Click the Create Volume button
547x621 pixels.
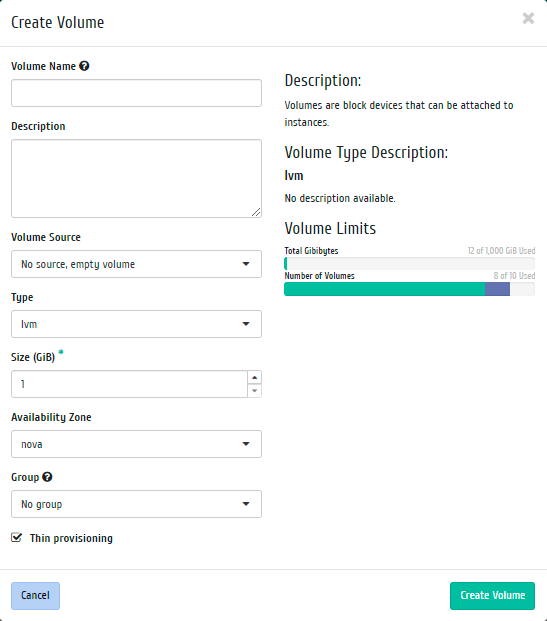coord(492,596)
